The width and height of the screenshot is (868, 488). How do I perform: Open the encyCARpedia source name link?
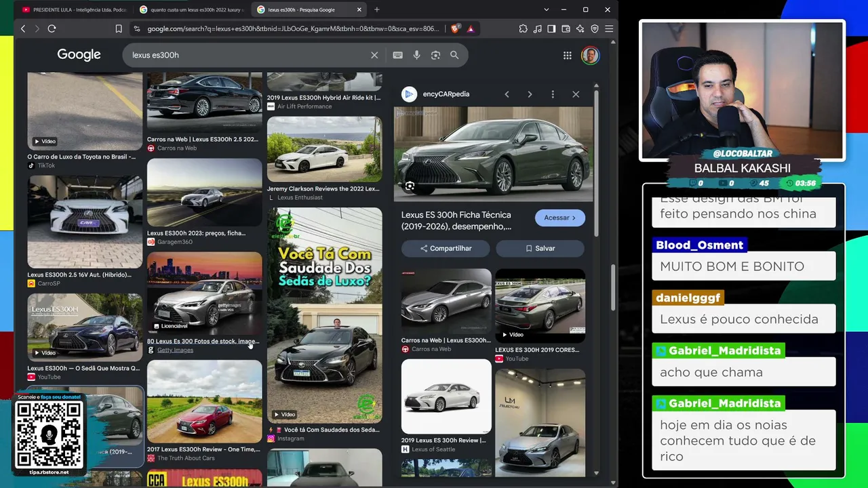pyautogui.click(x=446, y=94)
